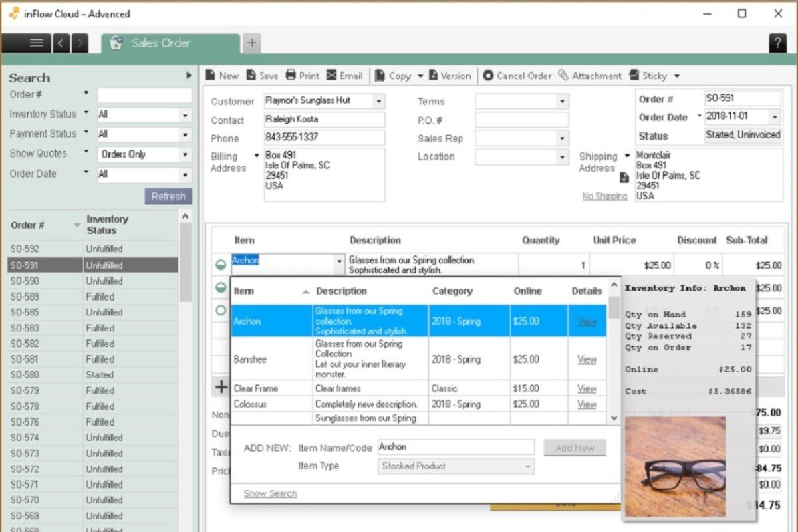Print the sales order
798x532 pixels.
pos(303,76)
